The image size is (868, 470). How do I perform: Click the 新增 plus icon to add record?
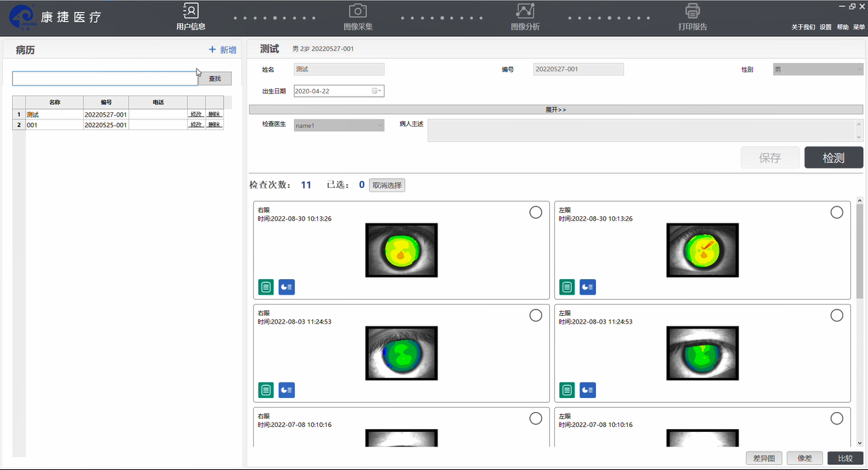[212, 50]
